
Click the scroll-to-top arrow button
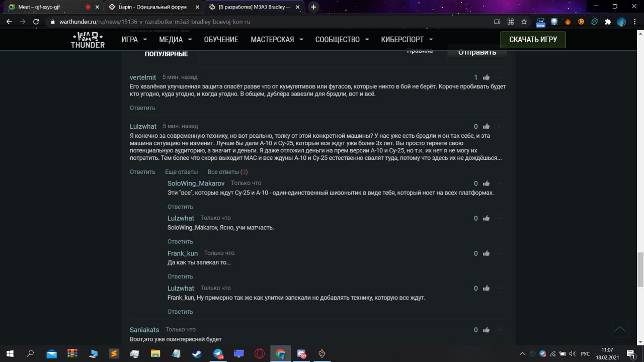click(x=620, y=329)
